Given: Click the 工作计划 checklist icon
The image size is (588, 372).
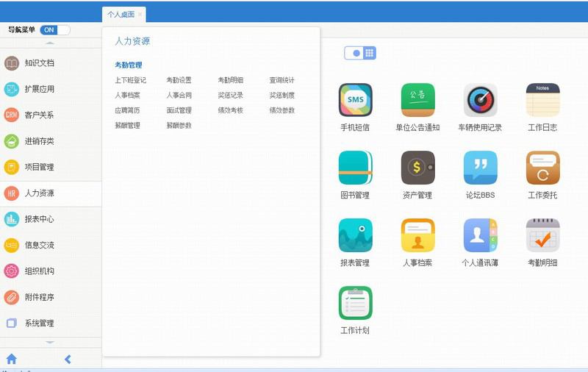Looking at the screenshot, I should [x=355, y=303].
